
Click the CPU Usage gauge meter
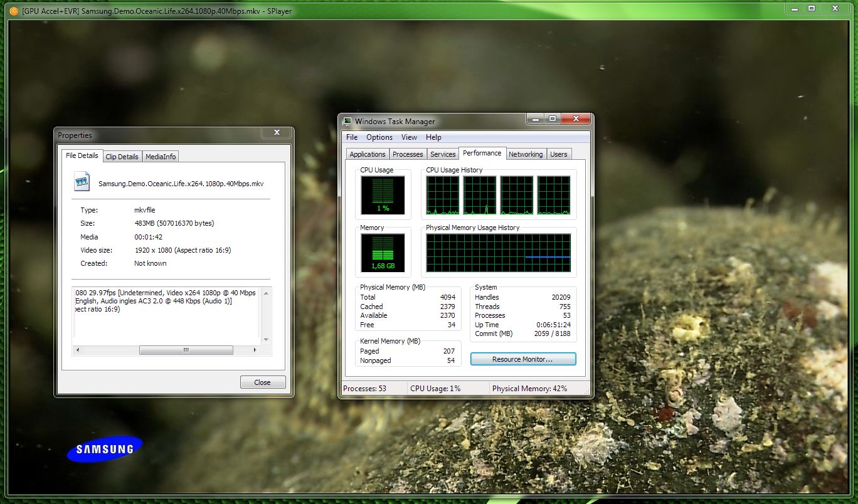[x=383, y=195]
